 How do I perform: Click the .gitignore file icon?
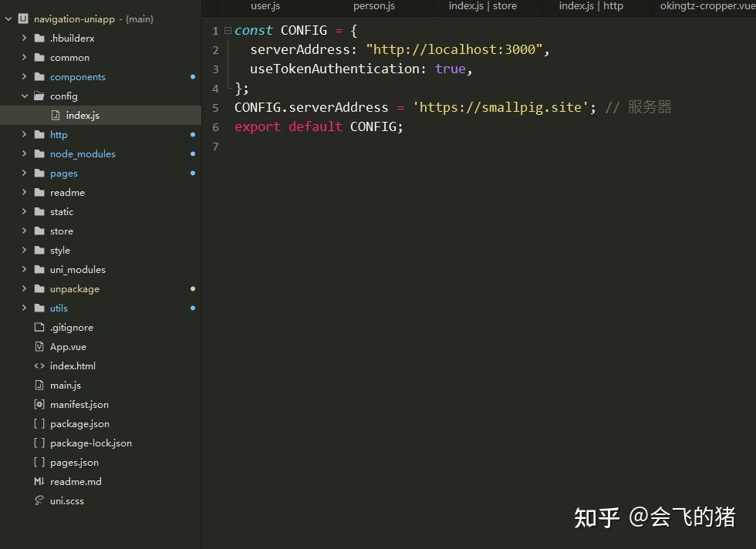tap(39, 327)
